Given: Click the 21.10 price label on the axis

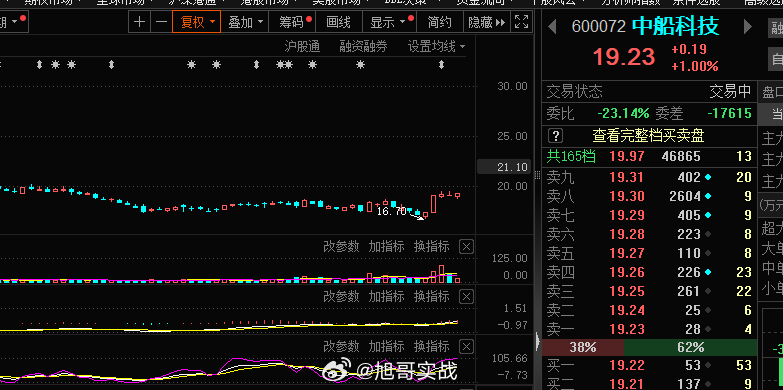Looking at the screenshot, I should pos(504,167).
